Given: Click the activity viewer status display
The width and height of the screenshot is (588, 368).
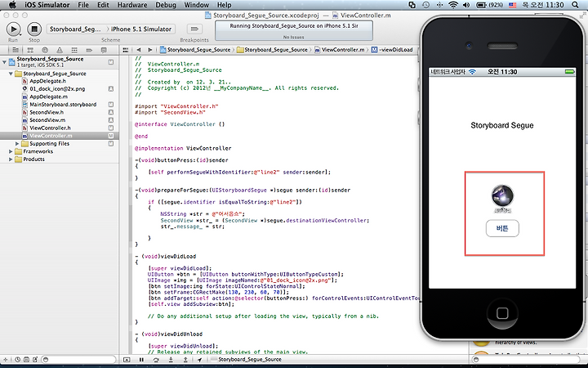Looking at the screenshot, I should (x=294, y=31).
